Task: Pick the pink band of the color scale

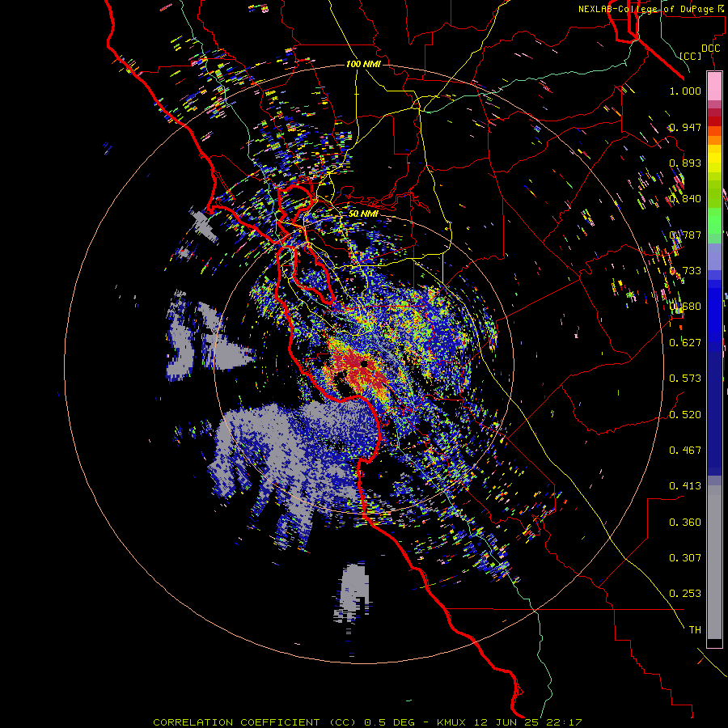Action: pos(714,87)
